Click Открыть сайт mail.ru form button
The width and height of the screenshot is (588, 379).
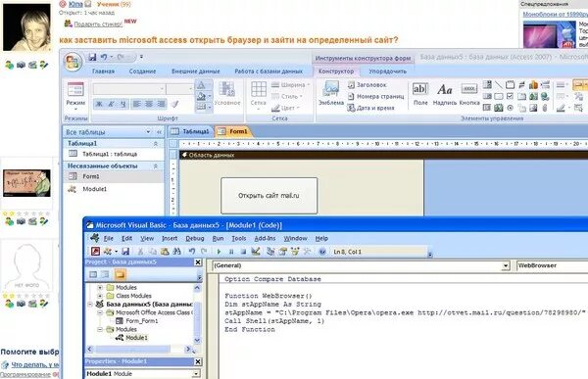(x=269, y=196)
